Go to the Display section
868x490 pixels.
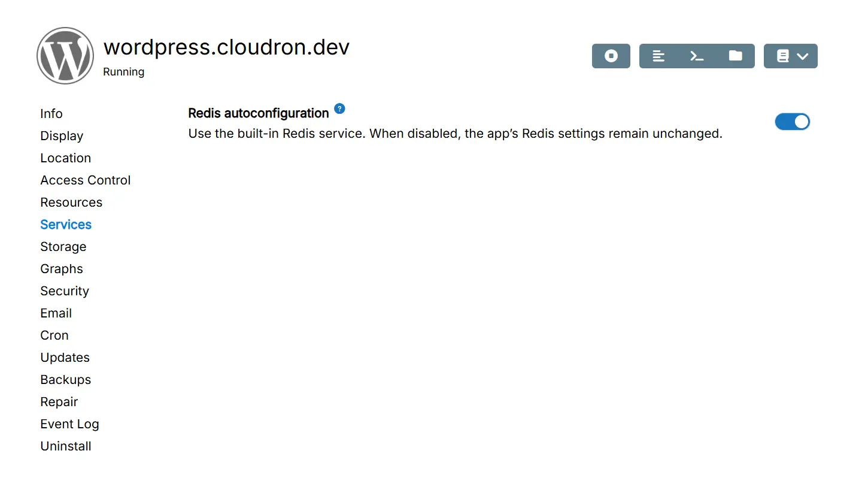coord(62,136)
